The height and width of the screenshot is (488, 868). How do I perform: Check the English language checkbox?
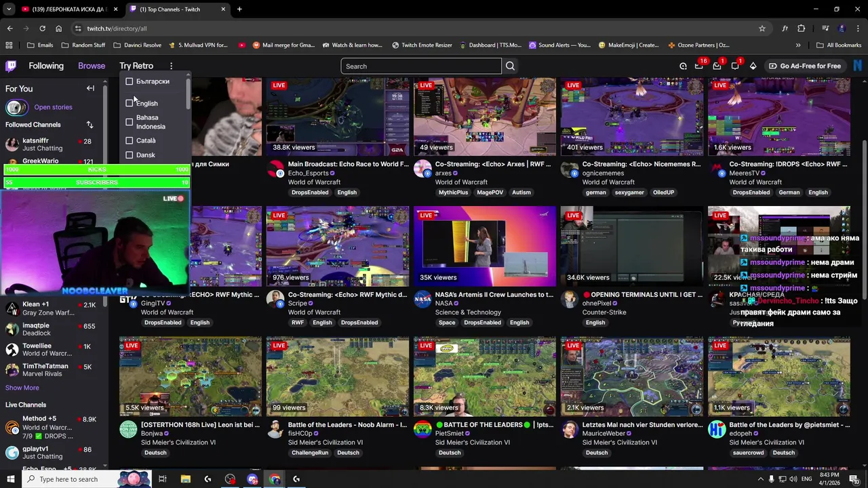[x=130, y=103]
